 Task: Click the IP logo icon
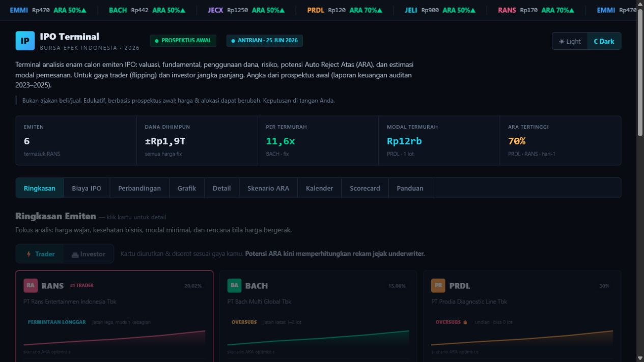25,41
